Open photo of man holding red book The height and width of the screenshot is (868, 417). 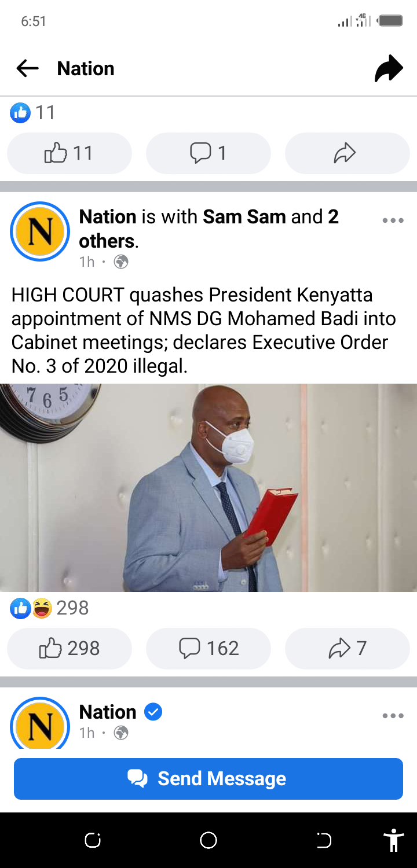coord(209,487)
